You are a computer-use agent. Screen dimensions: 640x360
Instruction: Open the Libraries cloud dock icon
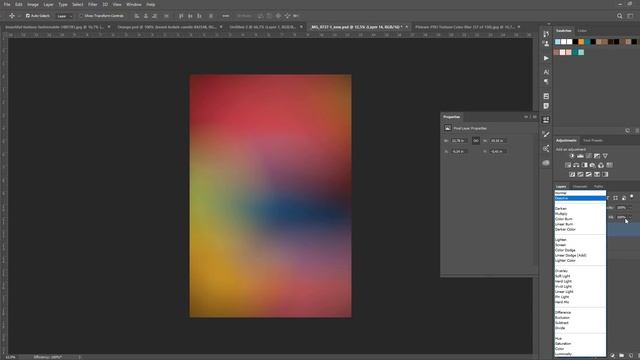[546, 163]
